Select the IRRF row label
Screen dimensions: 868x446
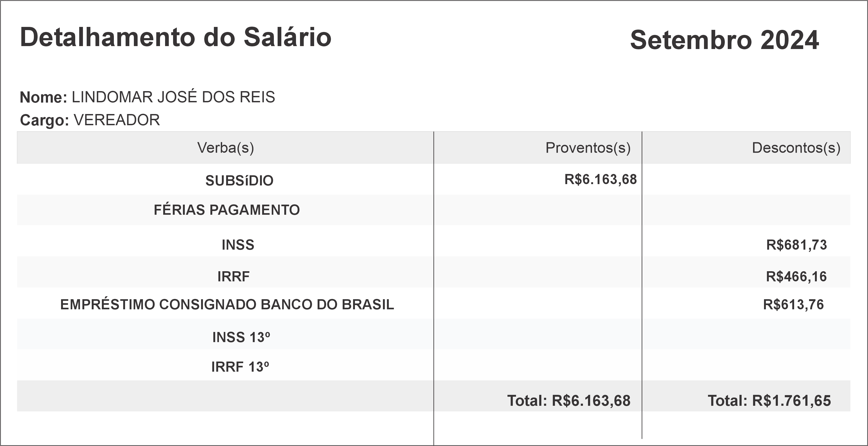tap(234, 277)
